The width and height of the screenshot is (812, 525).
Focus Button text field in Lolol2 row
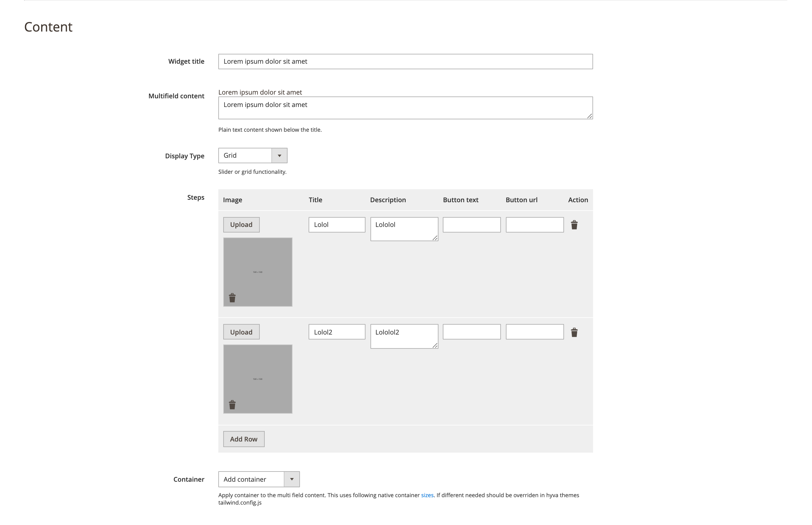point(472,332)
